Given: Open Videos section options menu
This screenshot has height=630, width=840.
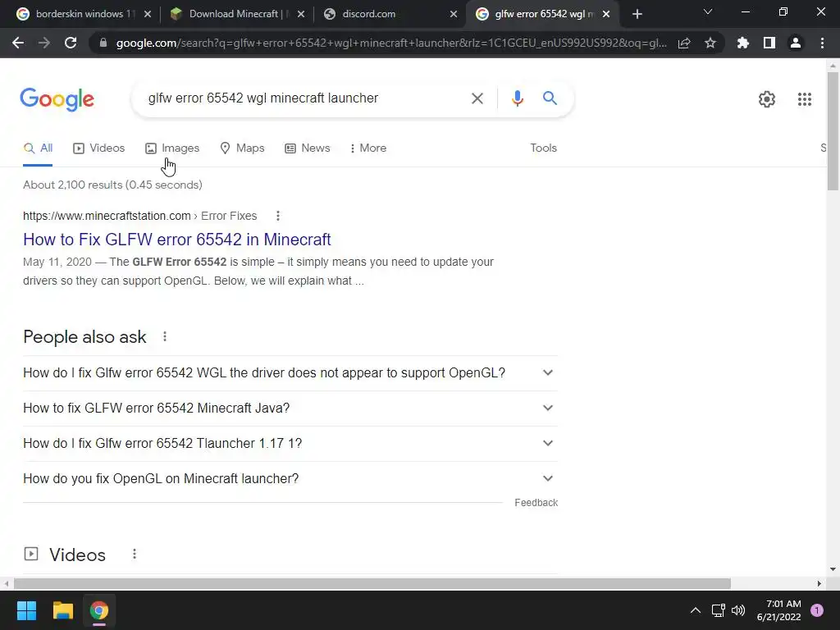Looking at the screenshot, I should tap(135, 554).
